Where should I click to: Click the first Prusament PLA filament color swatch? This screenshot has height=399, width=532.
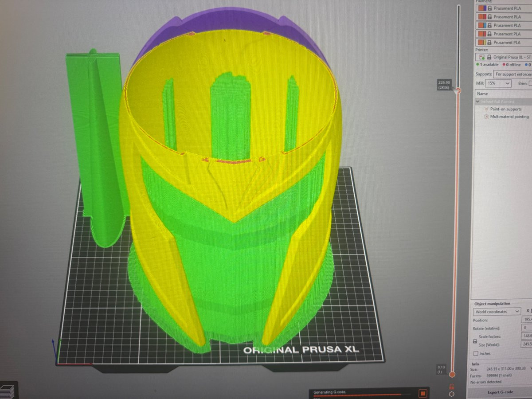(x=481, y=8)
